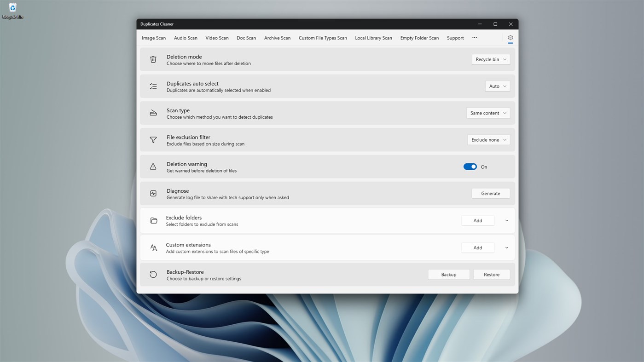The image size is (644, 362).
Task: Expand the Custom extensions list
Action: coord(506,247)
